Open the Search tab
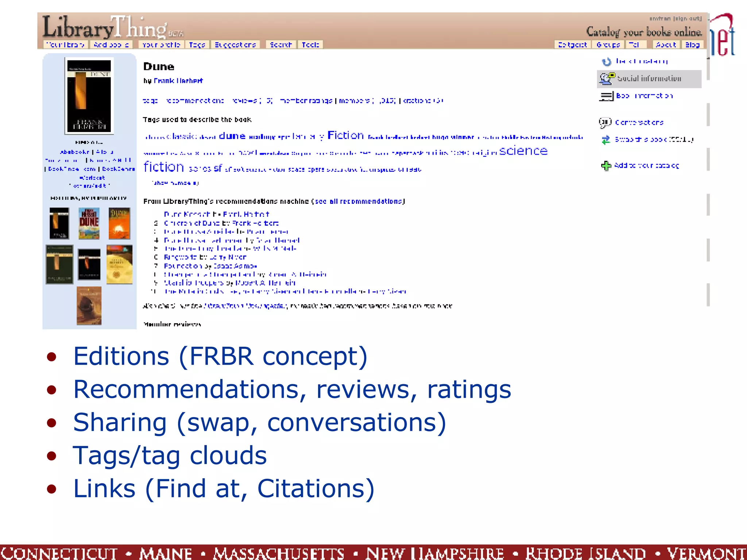 tap(281, 44)
